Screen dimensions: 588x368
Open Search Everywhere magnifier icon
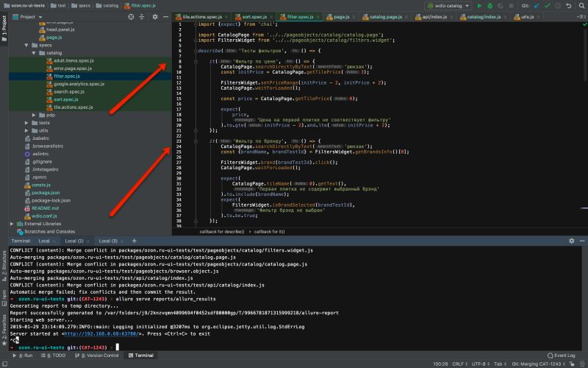coord(581,6)
